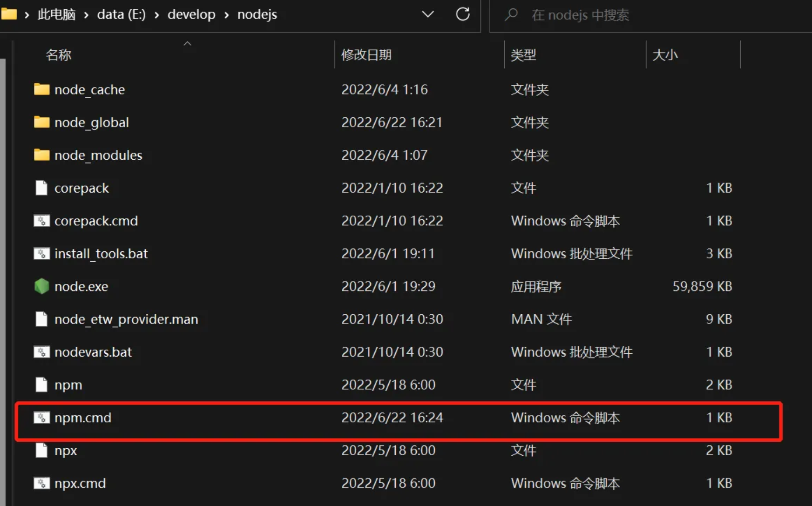Click the node_global folder icon

pos(41,122)
